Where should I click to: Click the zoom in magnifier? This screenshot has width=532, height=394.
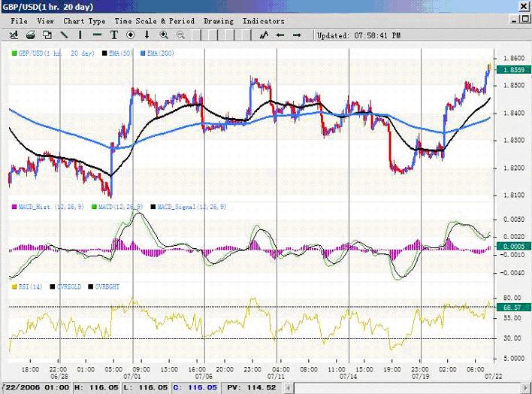[x=164, y=35]
